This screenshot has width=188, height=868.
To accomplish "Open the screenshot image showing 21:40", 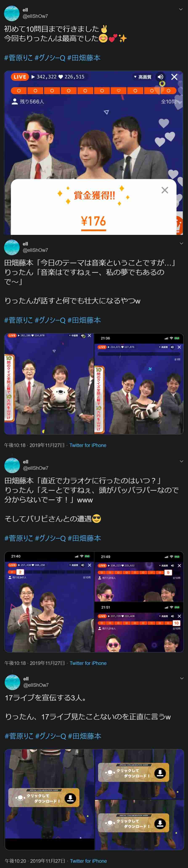I will tap(49, 602).
